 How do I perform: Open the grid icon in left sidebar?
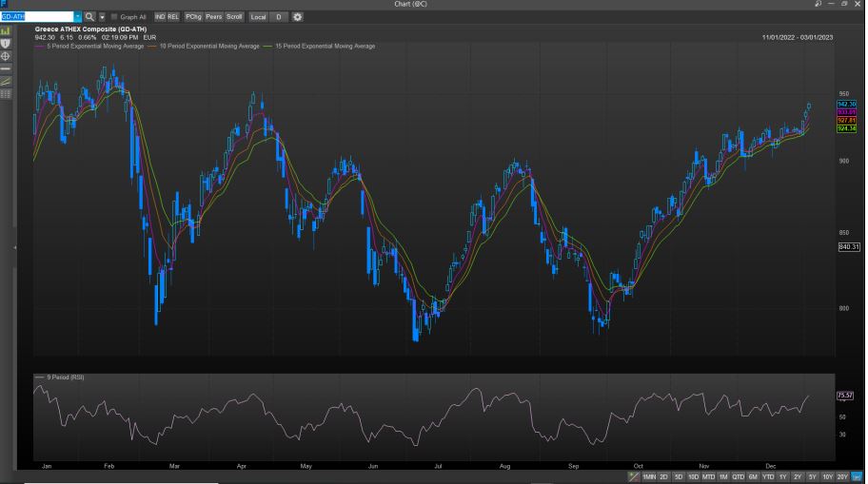click(x=6, y=93)
